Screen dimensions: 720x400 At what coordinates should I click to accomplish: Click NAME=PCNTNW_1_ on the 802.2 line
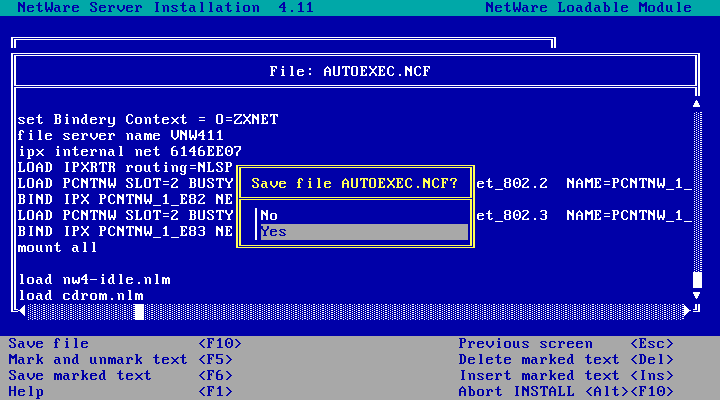coord(629,184)
